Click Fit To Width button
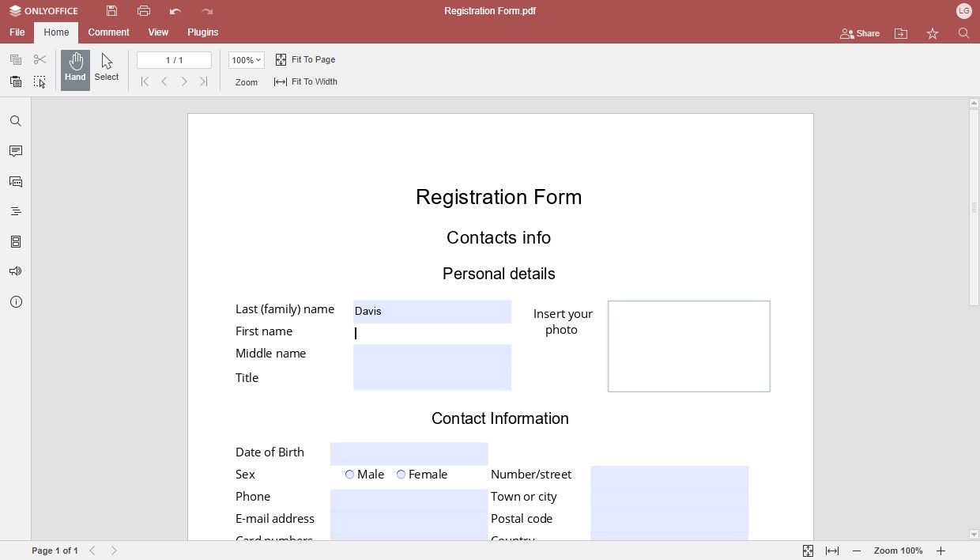 tap(306, 81)
